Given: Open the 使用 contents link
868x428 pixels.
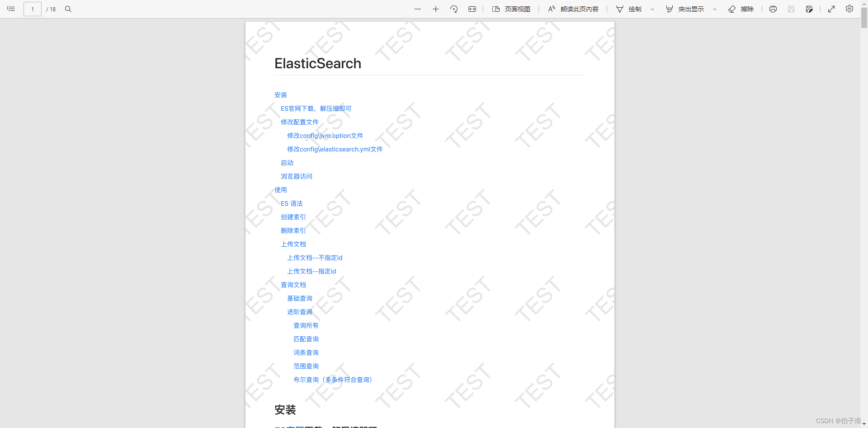Looking at the screenshot, I should [x=281, y=190].
